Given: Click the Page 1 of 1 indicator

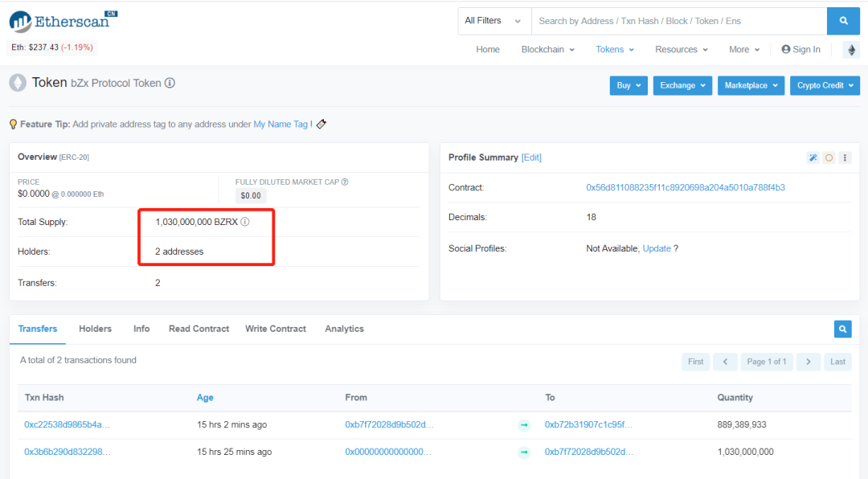Looking at the screenshot, I should tap(767, 362).
